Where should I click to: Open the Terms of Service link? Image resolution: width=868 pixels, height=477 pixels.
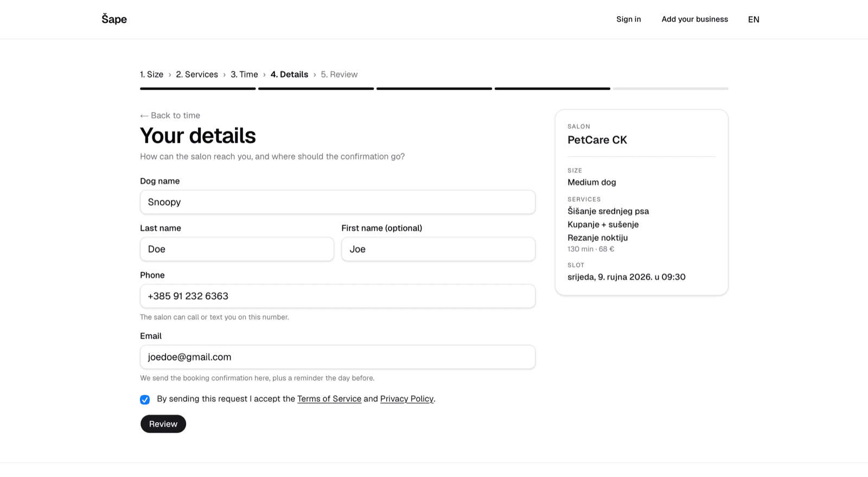point(329,399)
